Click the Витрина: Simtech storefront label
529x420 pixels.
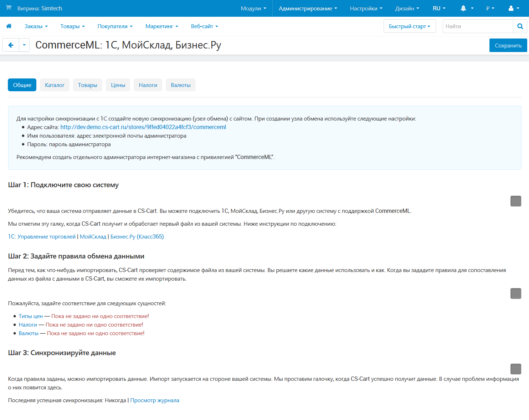pos(40,8)
